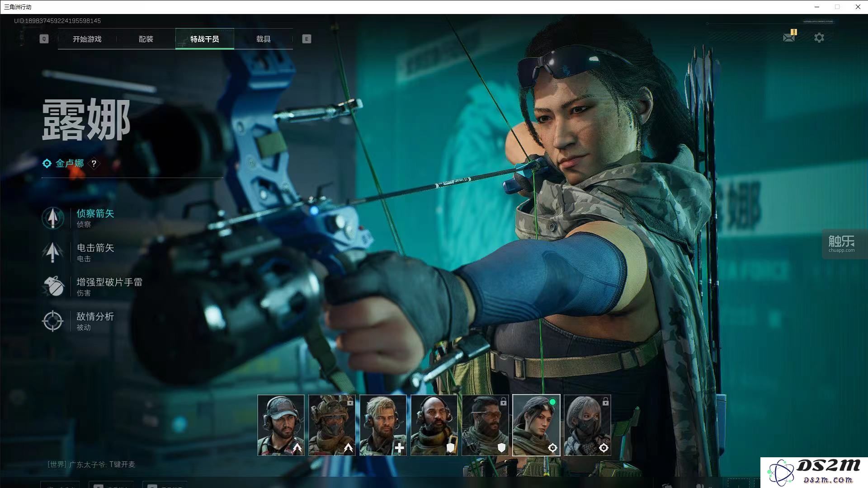The image size is (868, 488).
Task: Select the 敌情分析 passive skill icon
Action: [x=53, y=321]
